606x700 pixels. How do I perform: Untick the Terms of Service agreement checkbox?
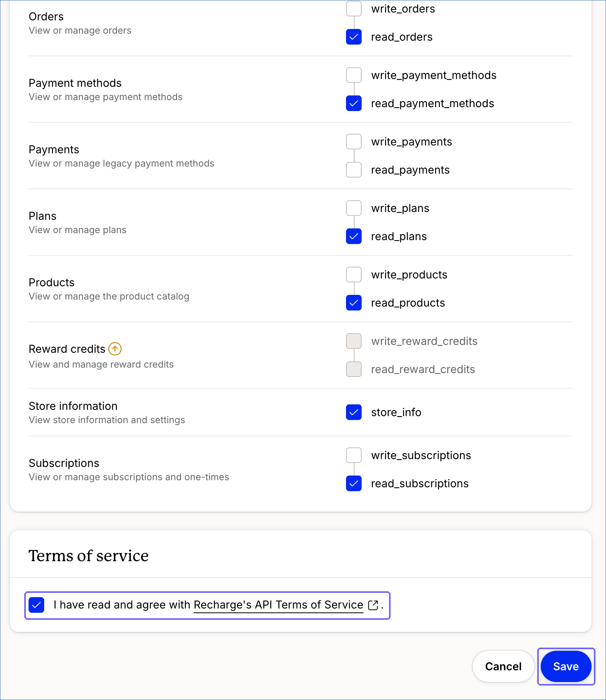(36, 605)
